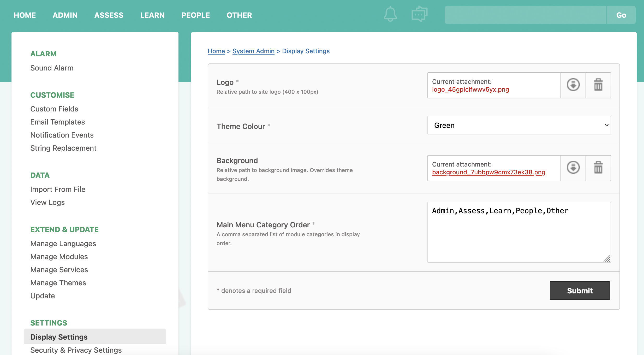Open Sound Alarm in the sidebar
The width and height of the screenshot is (644, 355).
coord(52,68)
